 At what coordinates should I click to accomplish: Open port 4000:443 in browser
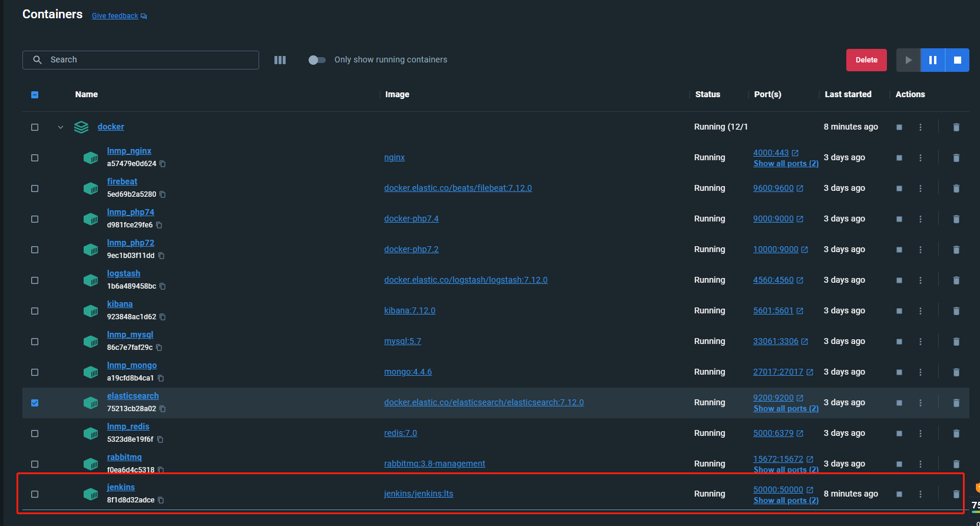(776, 153)
